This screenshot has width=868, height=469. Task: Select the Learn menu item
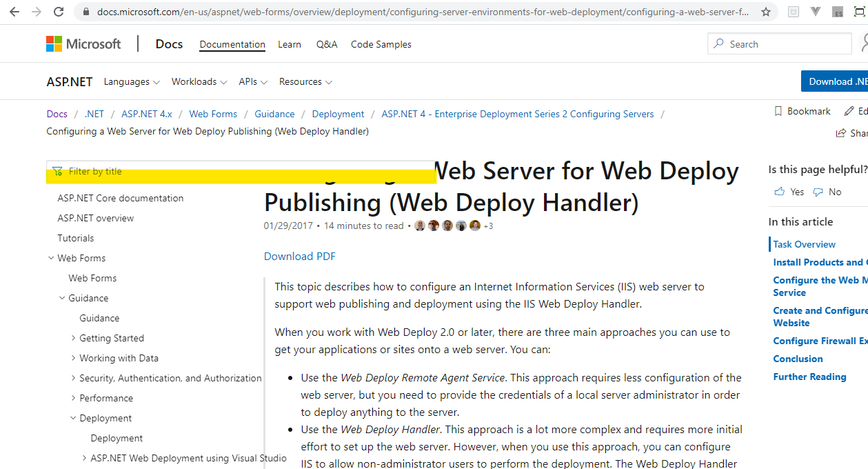(289, 44)
